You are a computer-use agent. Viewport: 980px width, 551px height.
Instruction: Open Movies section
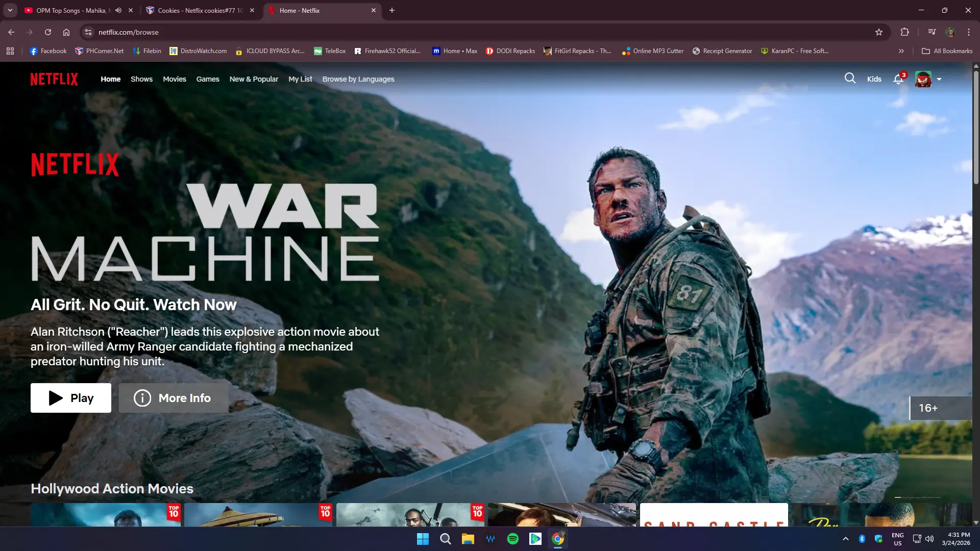coord(175,79)
